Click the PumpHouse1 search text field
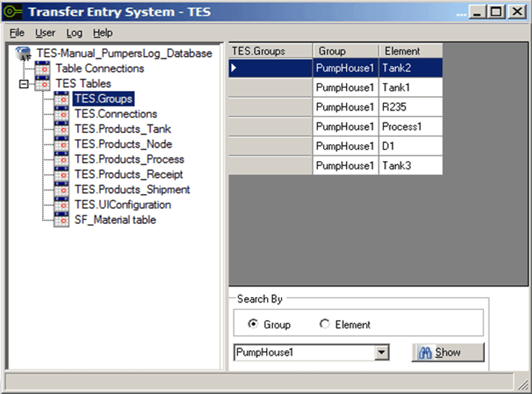532x394 pixels. click(x=305, y=352)
